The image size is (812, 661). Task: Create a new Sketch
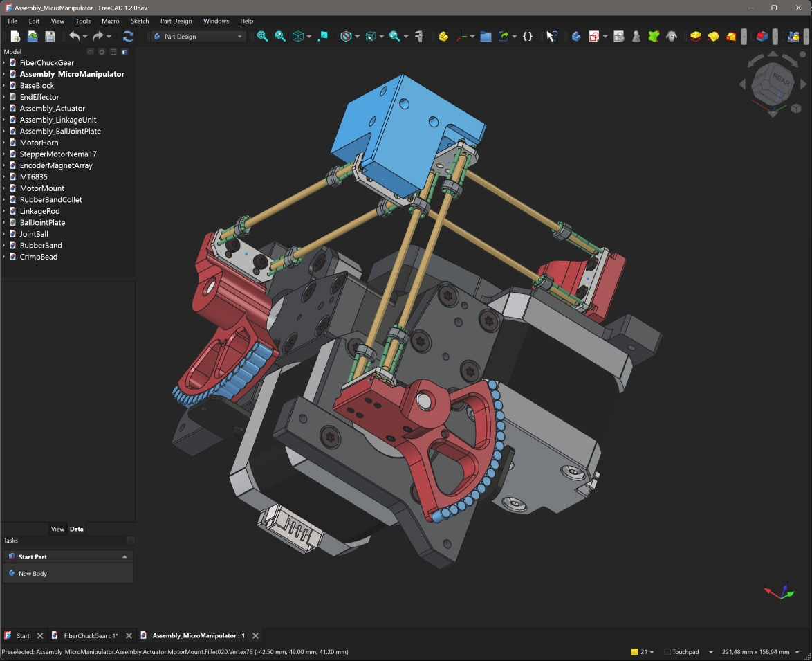596,36
